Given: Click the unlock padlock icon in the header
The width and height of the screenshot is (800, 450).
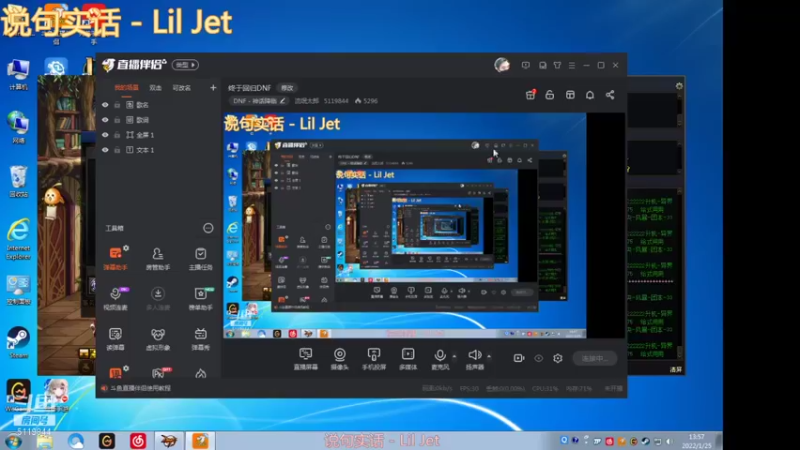Looking at the screenshot, I should [x=549, y=95].
